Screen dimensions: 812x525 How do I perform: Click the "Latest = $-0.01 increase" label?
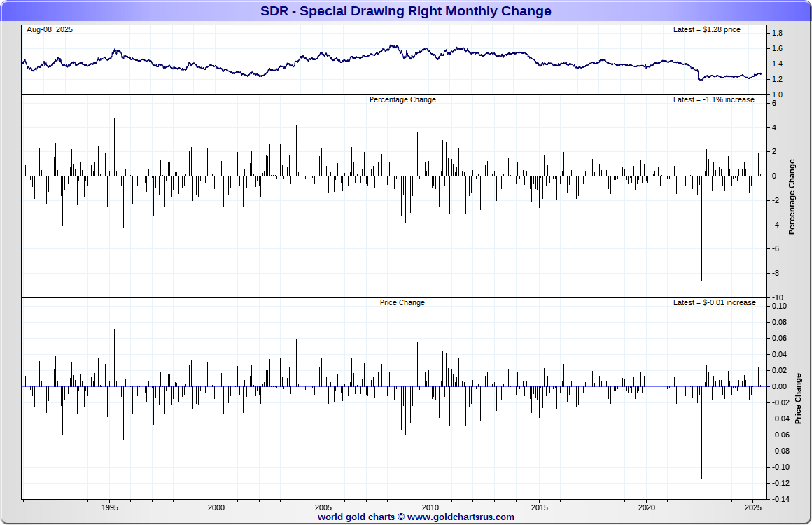tap(714, 303)
